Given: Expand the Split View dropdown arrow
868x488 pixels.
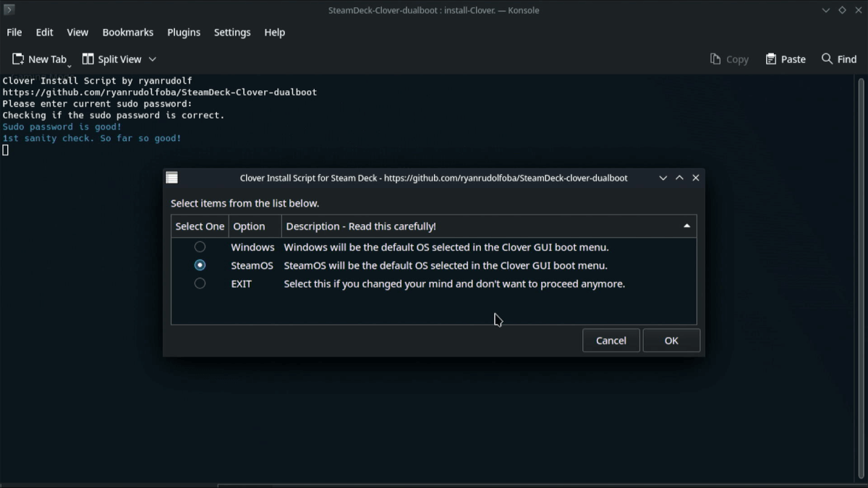Looking at the screenshot, I should click(x=153, y=59).
